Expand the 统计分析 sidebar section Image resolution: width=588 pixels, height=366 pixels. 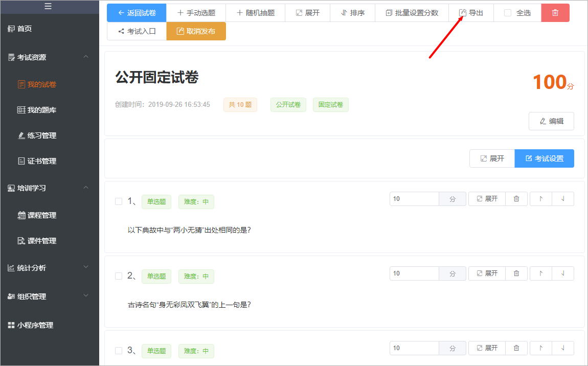pyautogui.click(x=86, y=267)
